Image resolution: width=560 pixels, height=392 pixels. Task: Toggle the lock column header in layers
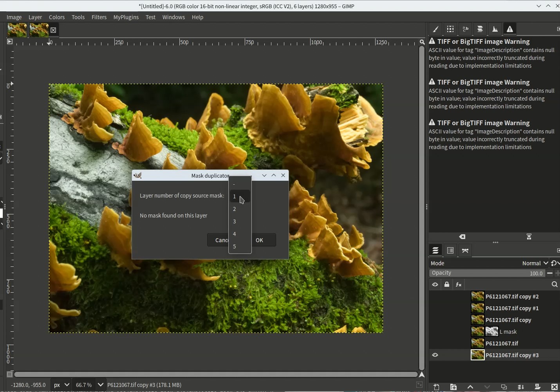click(x=447, y=285)
